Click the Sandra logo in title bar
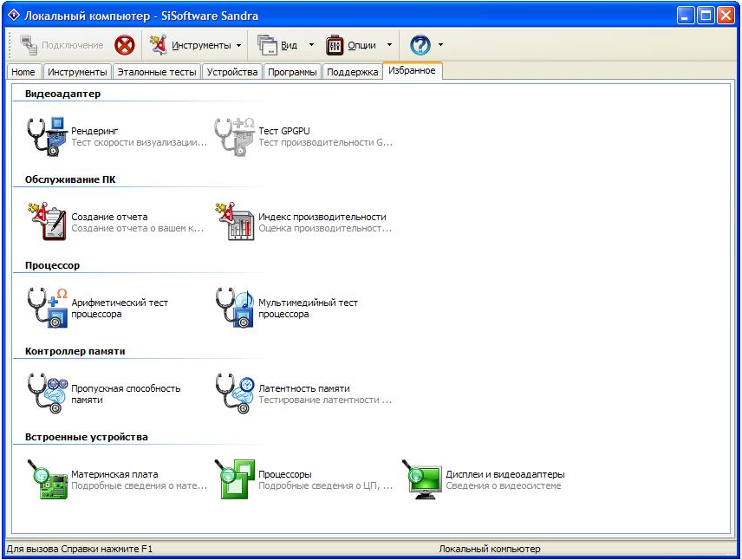Image resolution: width=742 pixels, height=560 pixels. 14,15
